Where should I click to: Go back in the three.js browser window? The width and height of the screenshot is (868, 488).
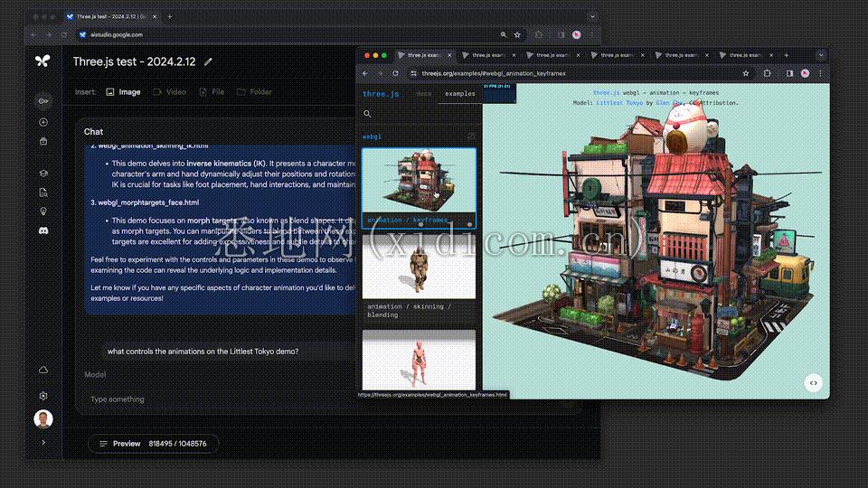365,73
